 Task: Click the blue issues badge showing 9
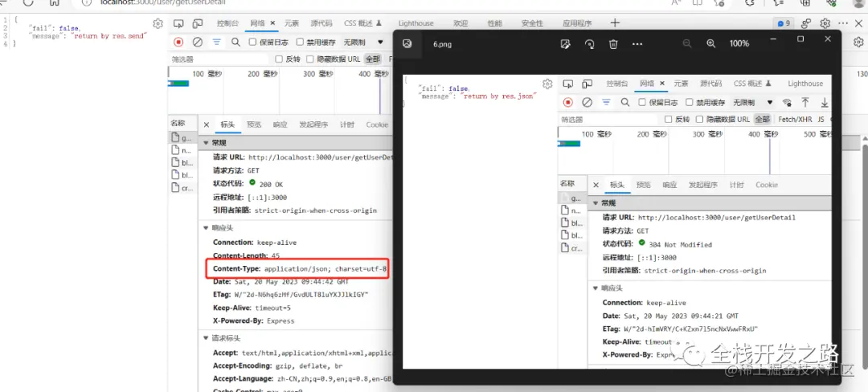point(784,23)
